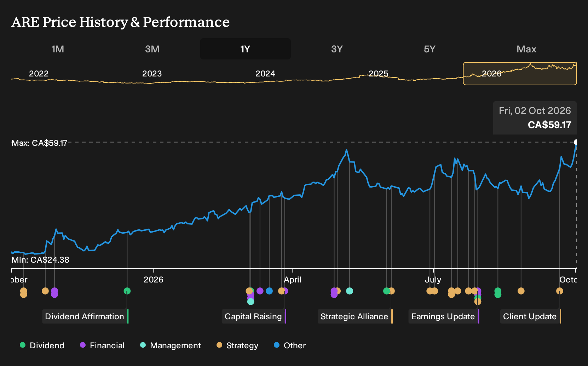Select the white end-of-line price point
The width and height of the screenshot is (588, 366).
(x=576, y=142)
